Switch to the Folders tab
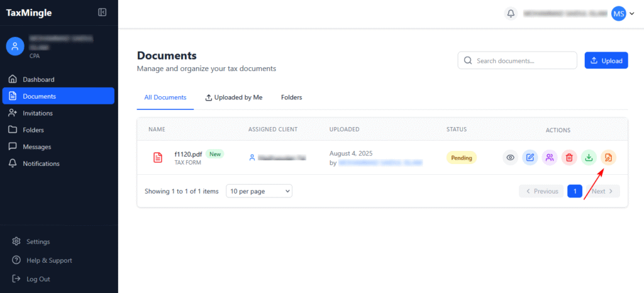This screenshot has height=293, width=644. tap(291, 97)
